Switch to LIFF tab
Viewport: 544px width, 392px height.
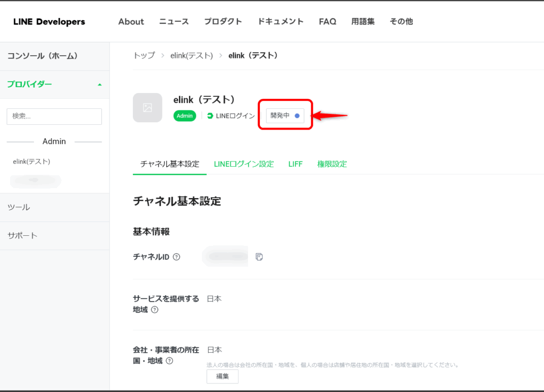tap(295, 164)
